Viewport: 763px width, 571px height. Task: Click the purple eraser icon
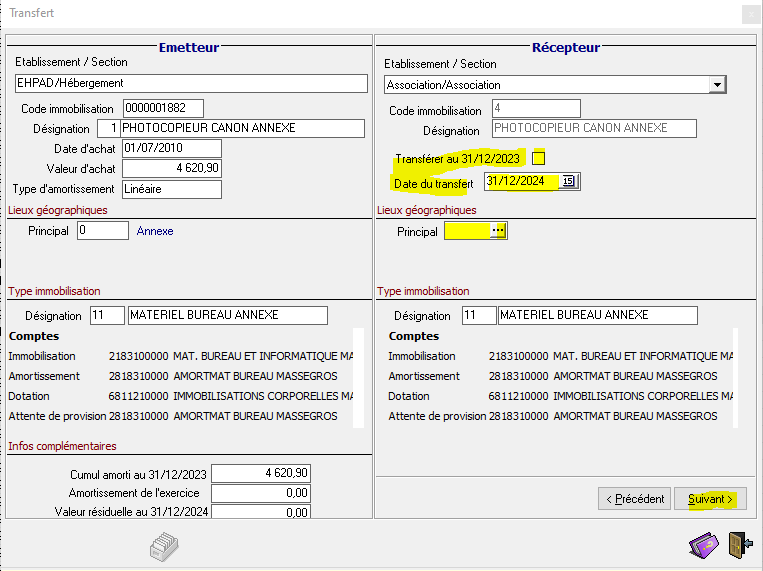[x=704, y=546]
